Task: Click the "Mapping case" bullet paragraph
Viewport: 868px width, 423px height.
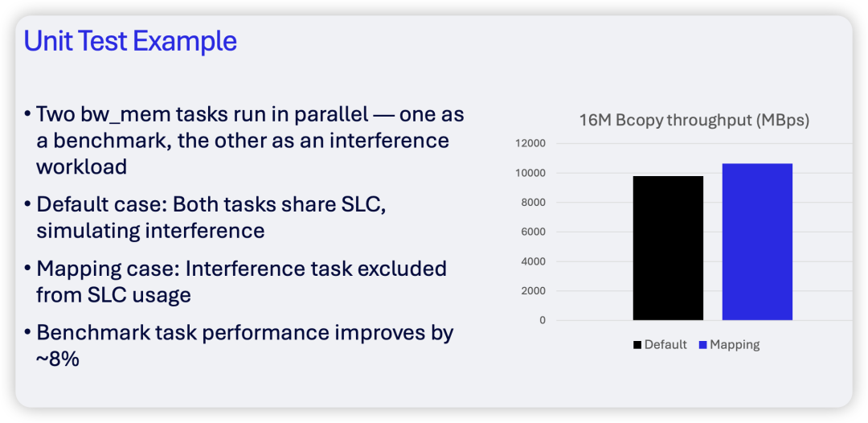Action: 241,281
